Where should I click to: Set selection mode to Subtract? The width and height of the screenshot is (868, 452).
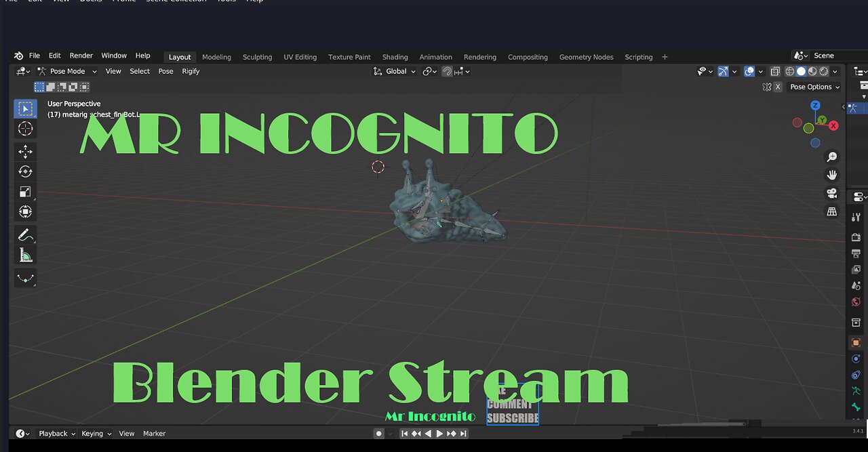[x=62, y=87]
